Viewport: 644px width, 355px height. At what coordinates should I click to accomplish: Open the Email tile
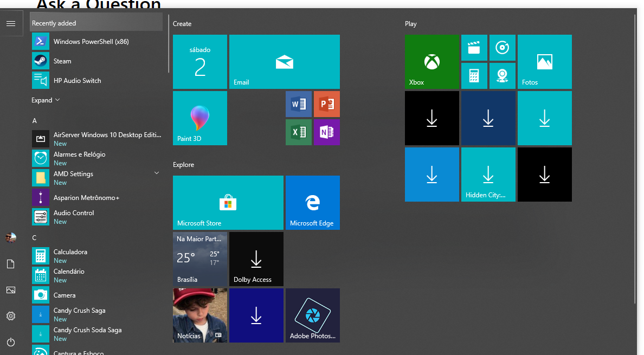point(285,62)
